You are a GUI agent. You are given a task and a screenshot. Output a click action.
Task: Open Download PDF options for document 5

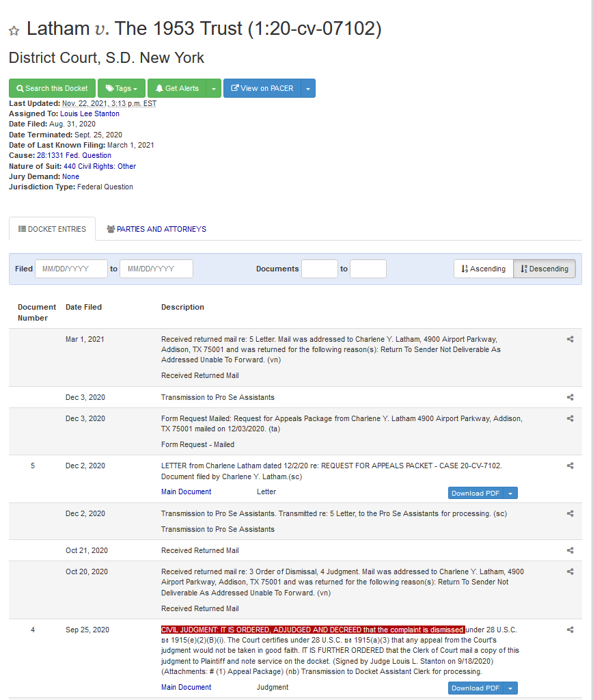[510, 493]
